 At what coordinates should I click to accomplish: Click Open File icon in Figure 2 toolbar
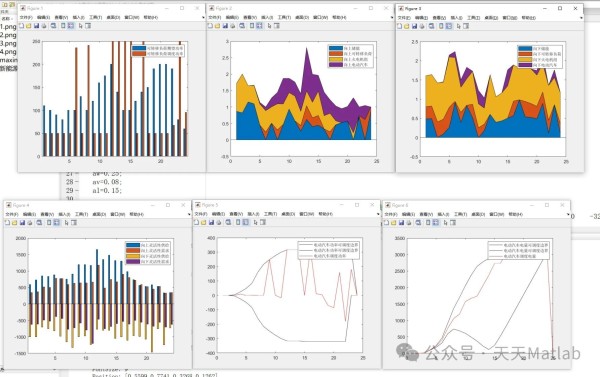(217, 26)
